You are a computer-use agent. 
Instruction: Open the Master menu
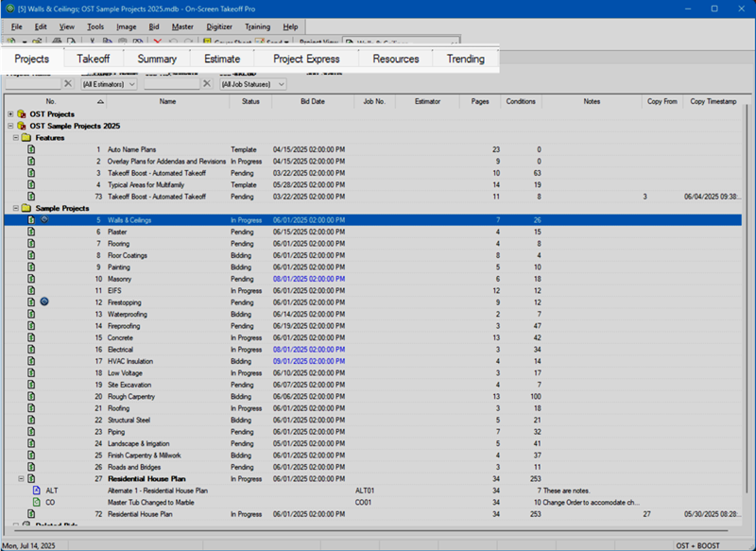[x=182, y=27]
